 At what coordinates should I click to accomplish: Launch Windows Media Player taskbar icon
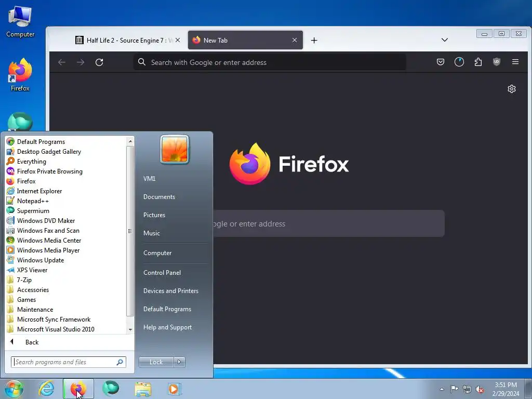175,389
